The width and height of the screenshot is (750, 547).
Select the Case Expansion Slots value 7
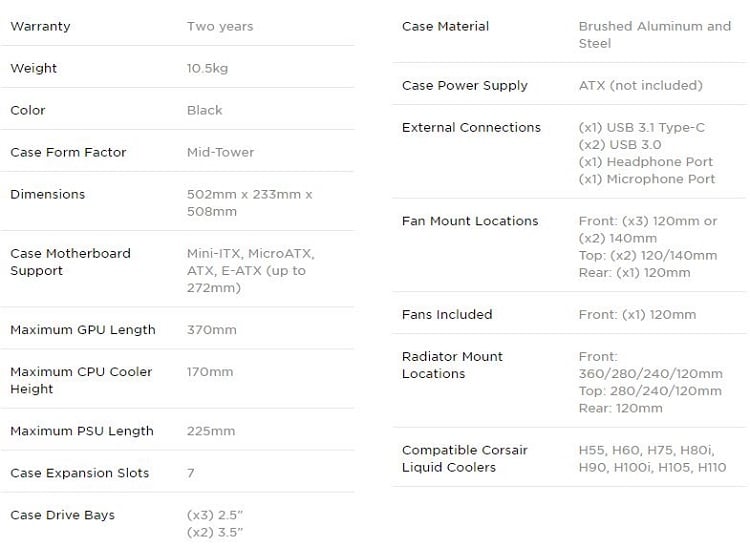pos(190,473)
